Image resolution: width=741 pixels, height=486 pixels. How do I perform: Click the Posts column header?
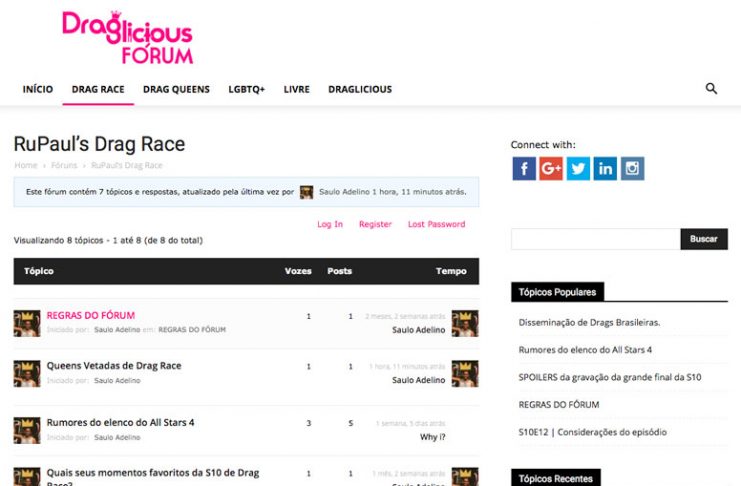coord(340,271)
